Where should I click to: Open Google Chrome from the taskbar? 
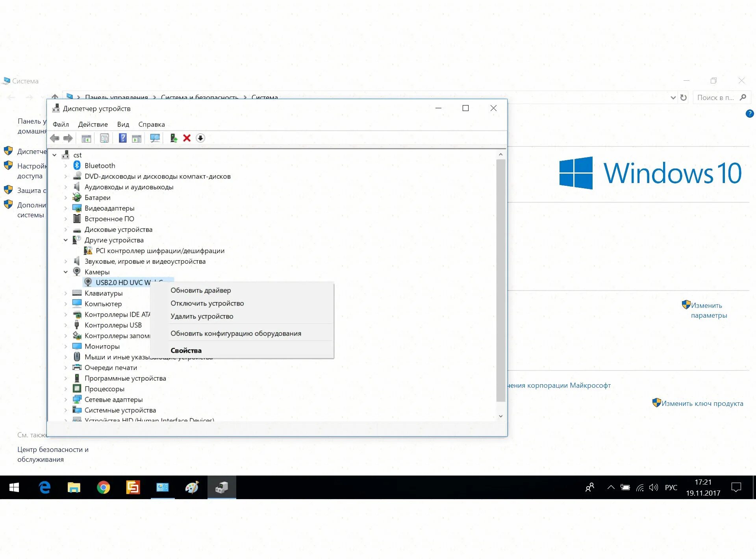(x=103, y=488)
